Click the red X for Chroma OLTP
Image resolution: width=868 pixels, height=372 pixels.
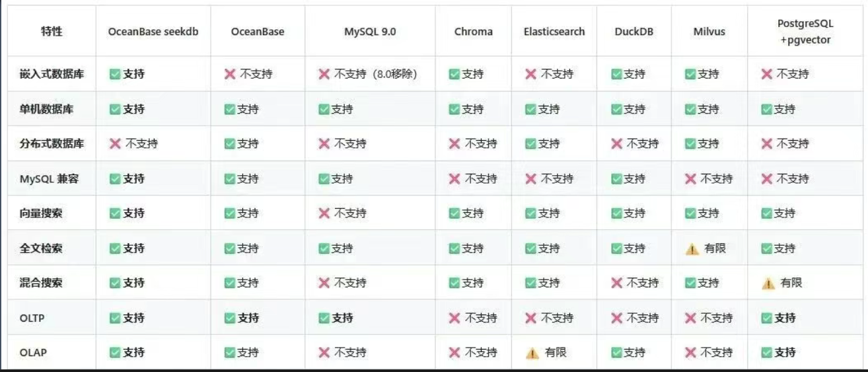pyautogui.click(x=454, y=318)
